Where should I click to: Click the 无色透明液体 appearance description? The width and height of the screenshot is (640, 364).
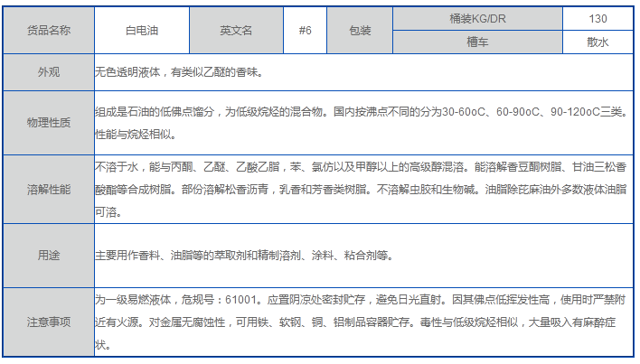pyautogui.click(x=180, y=72)
